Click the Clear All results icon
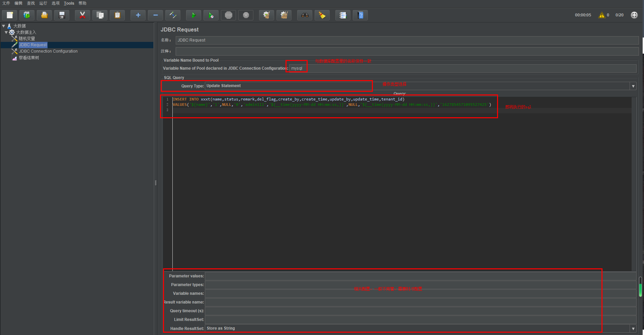 coord(284,15)
